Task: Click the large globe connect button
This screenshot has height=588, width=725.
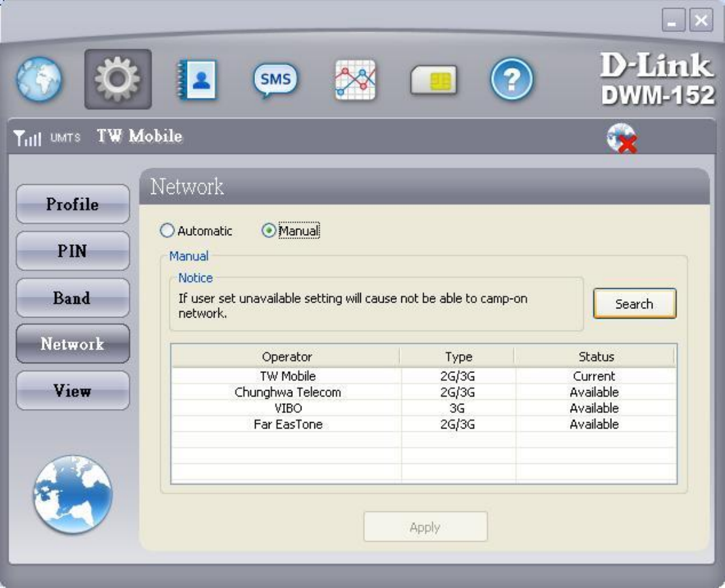Action: click(x=73, y=494)
